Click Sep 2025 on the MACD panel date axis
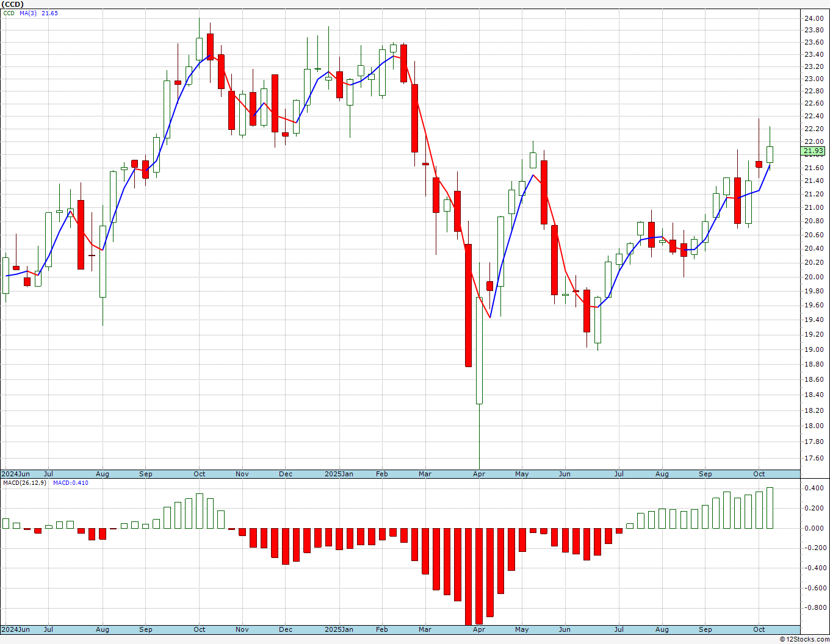The width and height of the screenshot is (830, 644). coord(706,629)
